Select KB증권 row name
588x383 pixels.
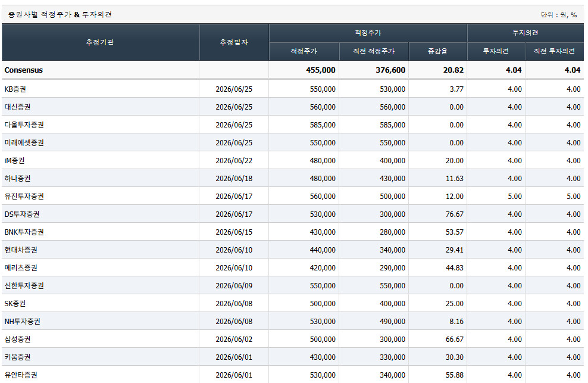coord(15,89)
